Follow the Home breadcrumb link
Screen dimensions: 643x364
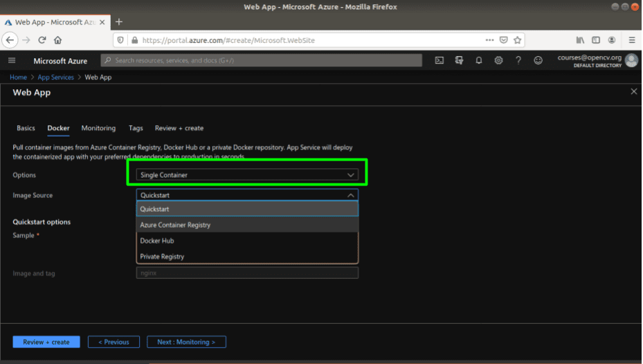[18, 77]
